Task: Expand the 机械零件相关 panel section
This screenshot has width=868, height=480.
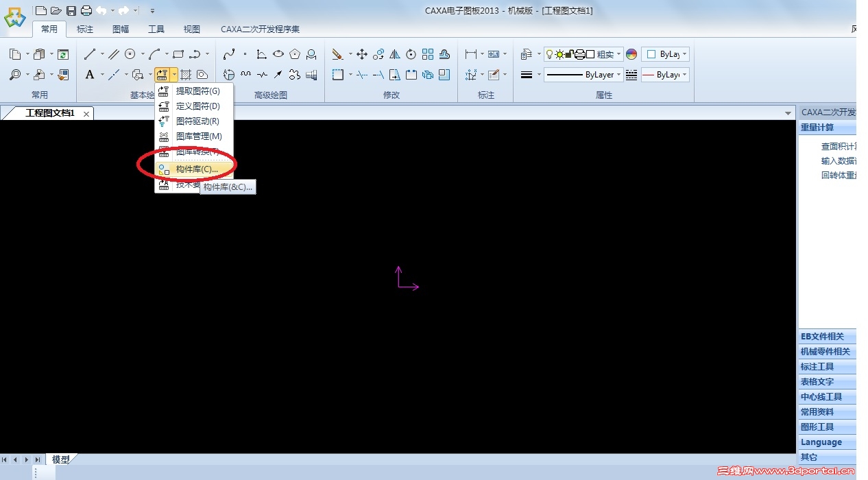Action: [x=828, y=352]
